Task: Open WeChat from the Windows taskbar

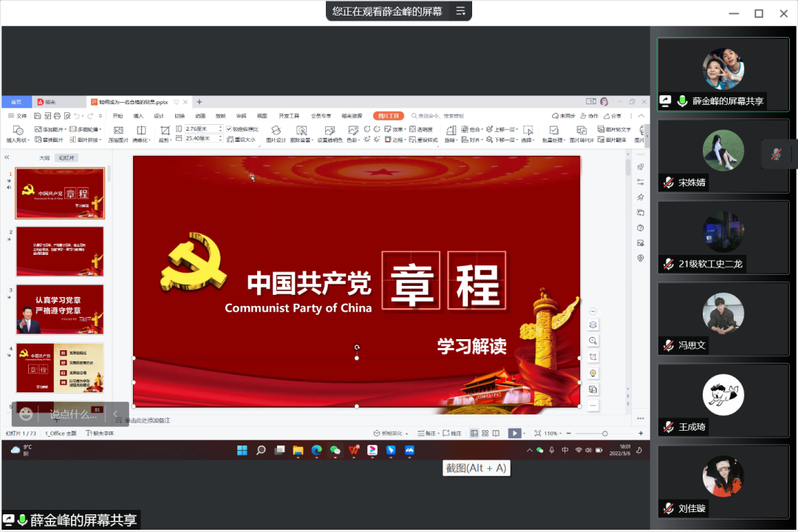Action: (335, 450)
